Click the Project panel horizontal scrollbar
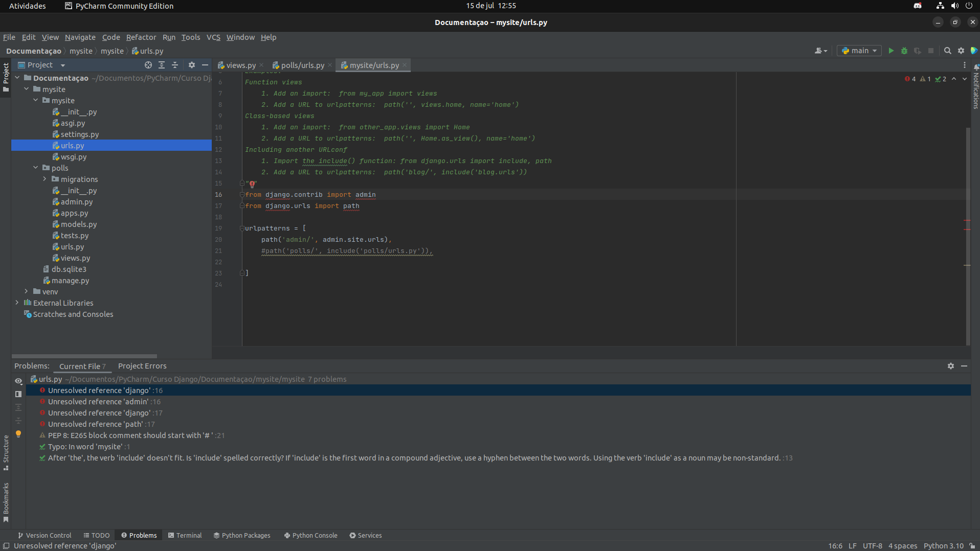 click(84, 356)
